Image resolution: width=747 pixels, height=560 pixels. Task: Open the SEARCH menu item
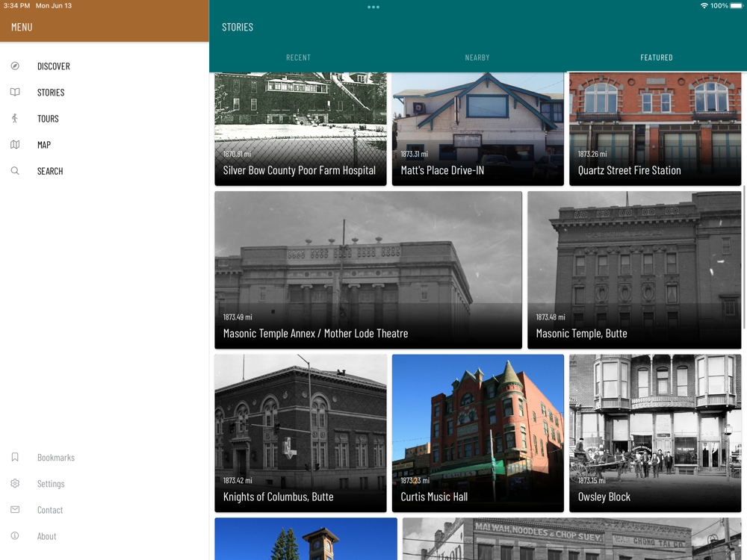point(50,171)
